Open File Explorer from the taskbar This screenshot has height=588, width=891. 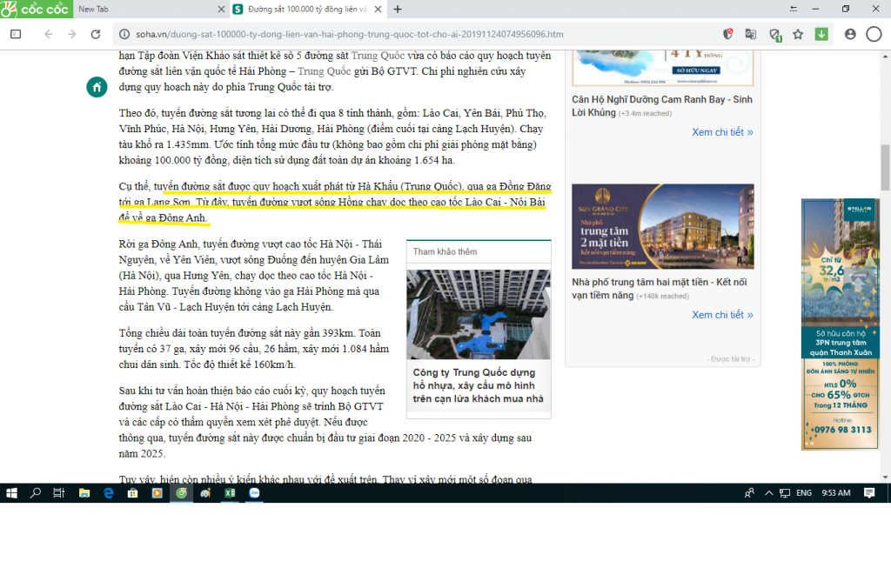point(84,493)
